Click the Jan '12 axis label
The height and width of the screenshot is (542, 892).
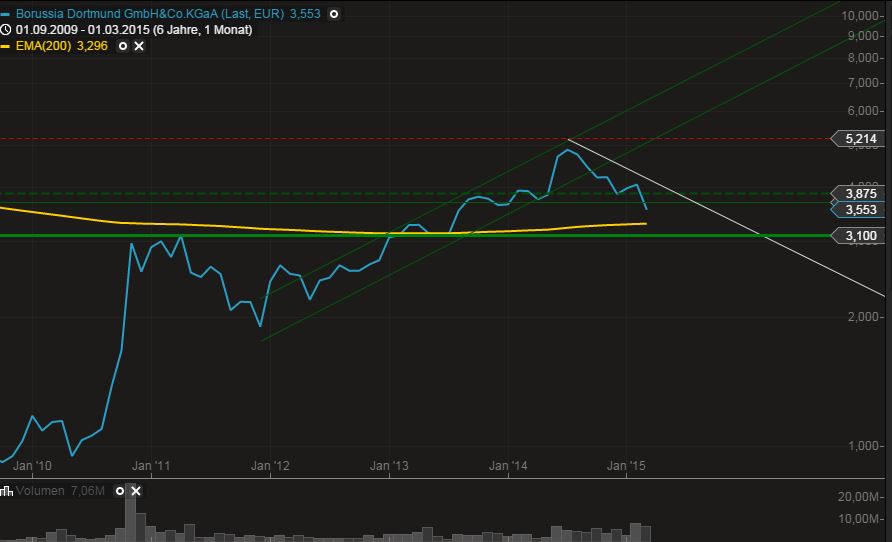tap(270, 466)
